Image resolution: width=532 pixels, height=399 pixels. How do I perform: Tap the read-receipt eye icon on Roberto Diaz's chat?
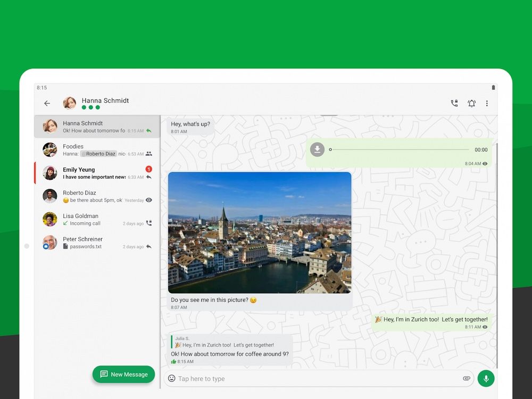pyautogui.click(x=149, y=201)
